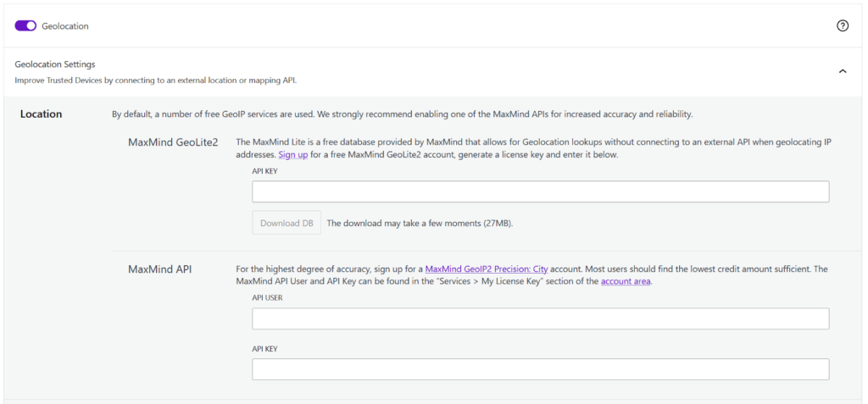Click the Geolocation label beside the toggle
The width and height of the screenshot is (868, 404).
[65, 26]
